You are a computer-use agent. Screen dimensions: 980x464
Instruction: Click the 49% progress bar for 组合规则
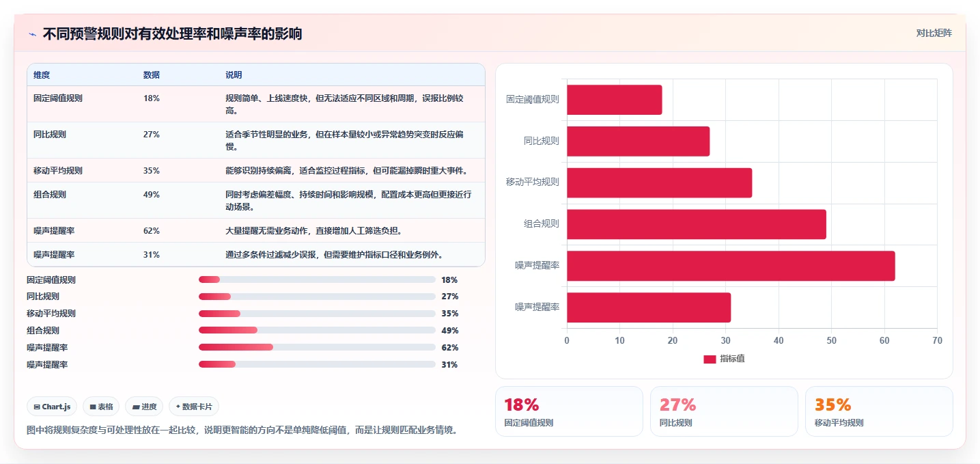(317, 330)
